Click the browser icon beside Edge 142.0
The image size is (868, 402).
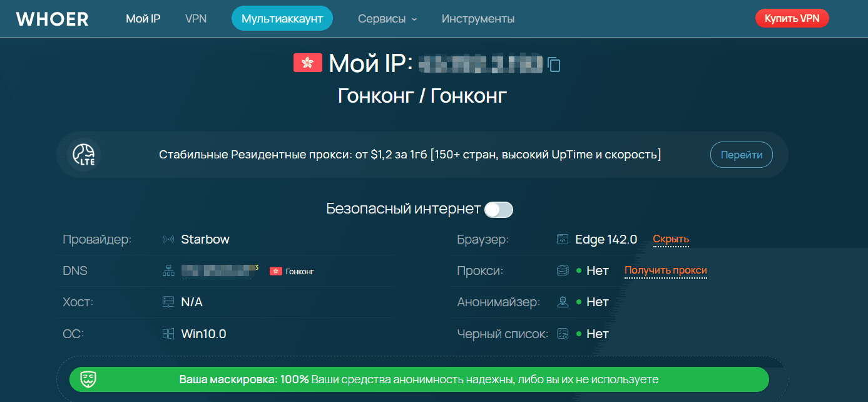(x=561, y=239)
